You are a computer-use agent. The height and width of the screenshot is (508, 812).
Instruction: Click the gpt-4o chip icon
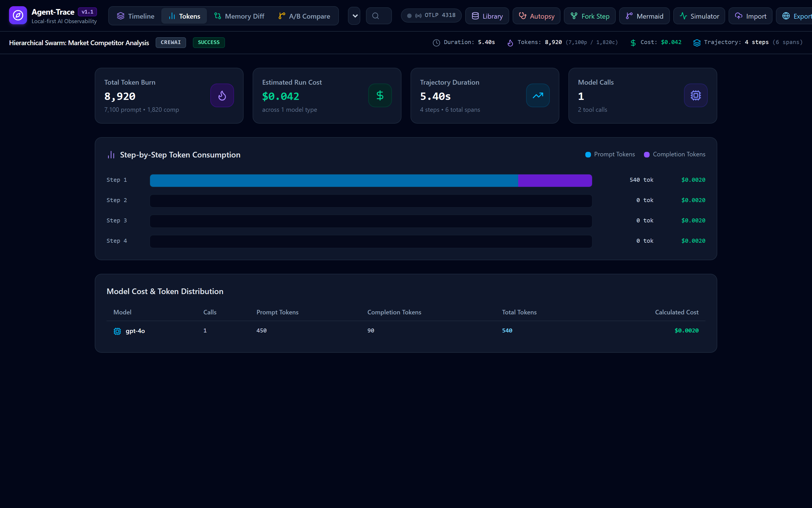click(117, 331)
